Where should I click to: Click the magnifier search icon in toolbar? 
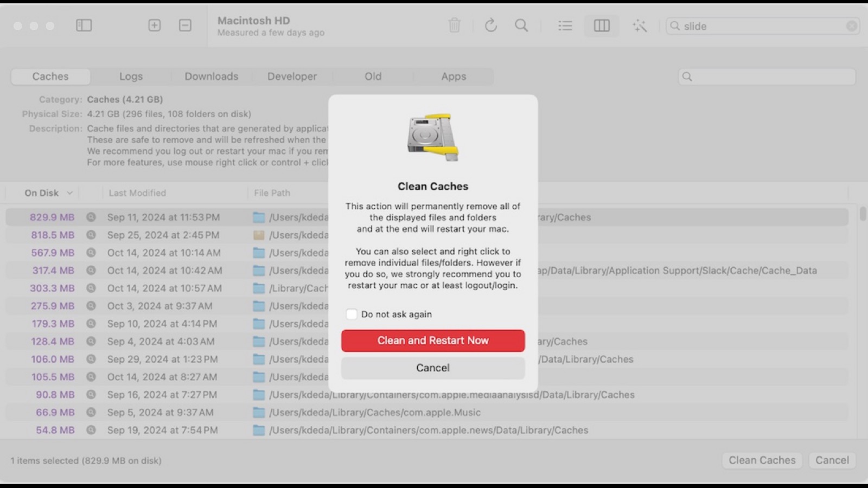521,25
